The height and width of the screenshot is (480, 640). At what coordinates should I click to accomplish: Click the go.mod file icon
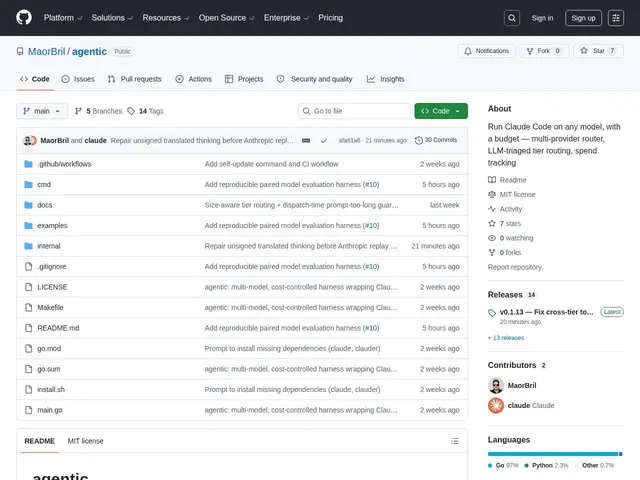tap(28, 349)
